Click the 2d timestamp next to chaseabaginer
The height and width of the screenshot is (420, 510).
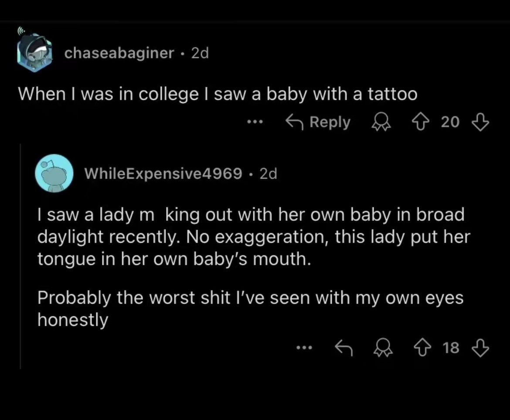point(200,53)
